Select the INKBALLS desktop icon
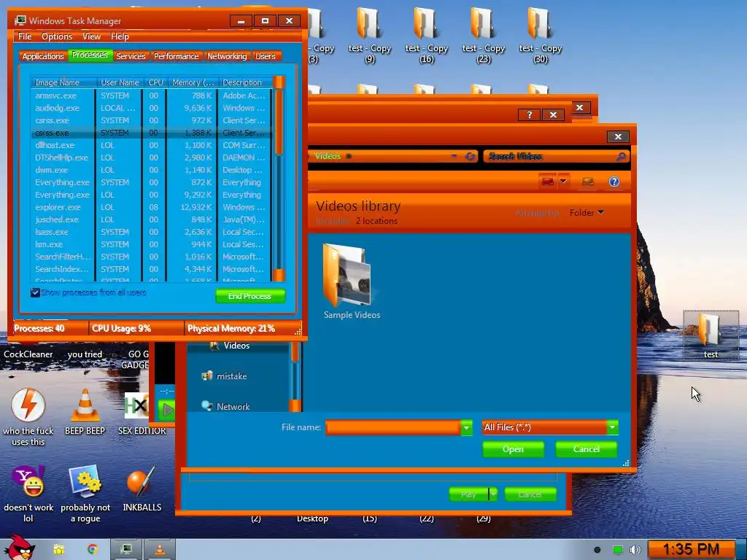The height and width of the screenshot is (560, 747). tap(142, 489)
